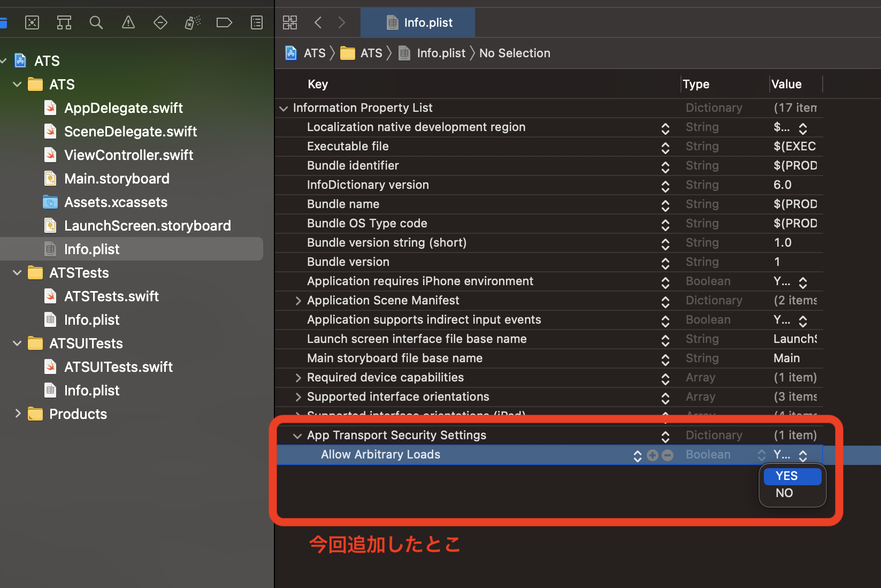Open the Breakpoint navigator

[224, 22]
